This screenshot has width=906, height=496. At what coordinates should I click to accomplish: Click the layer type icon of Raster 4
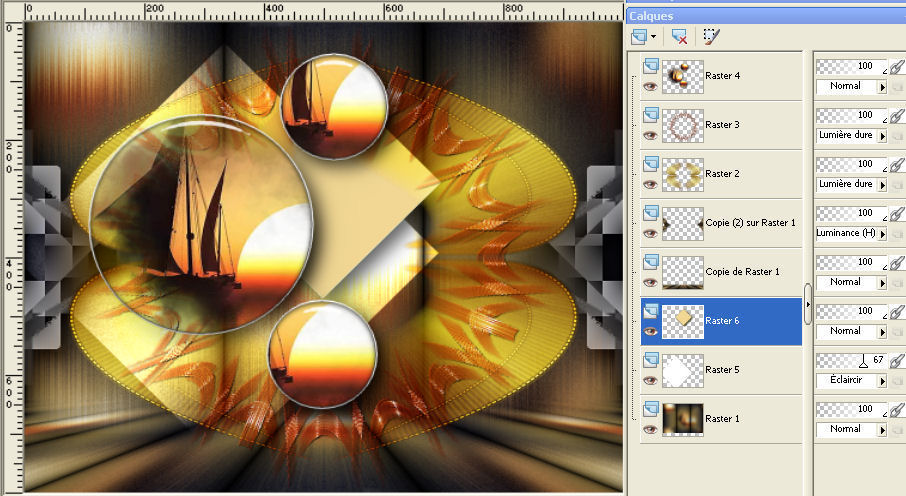(651, 65)
